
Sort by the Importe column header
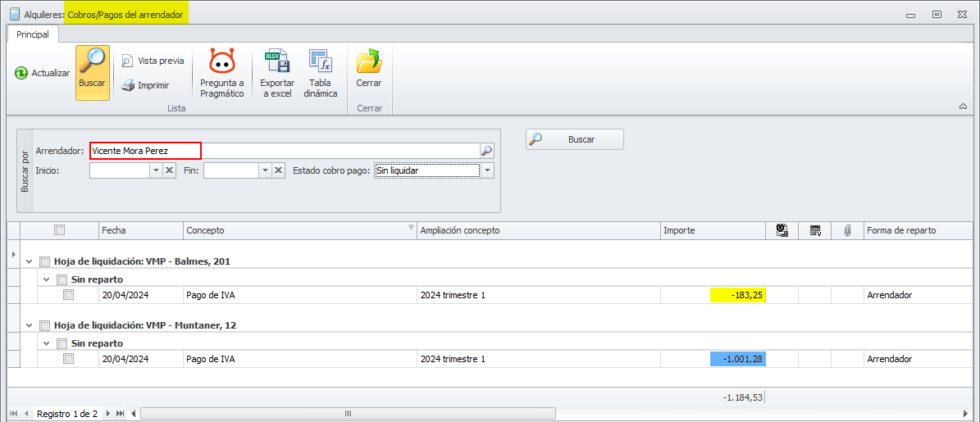[x=713, y=230]
